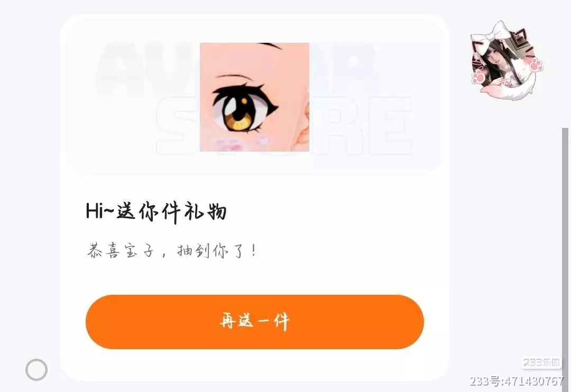Tap the orange 再送一件 button
Screen dimensions: 571x392
[254, 322]
